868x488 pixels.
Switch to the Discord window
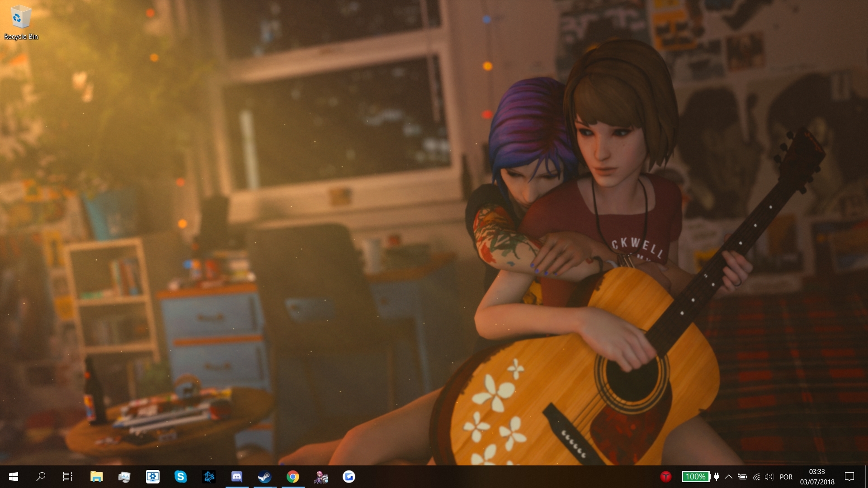click(x=237, y=477)
